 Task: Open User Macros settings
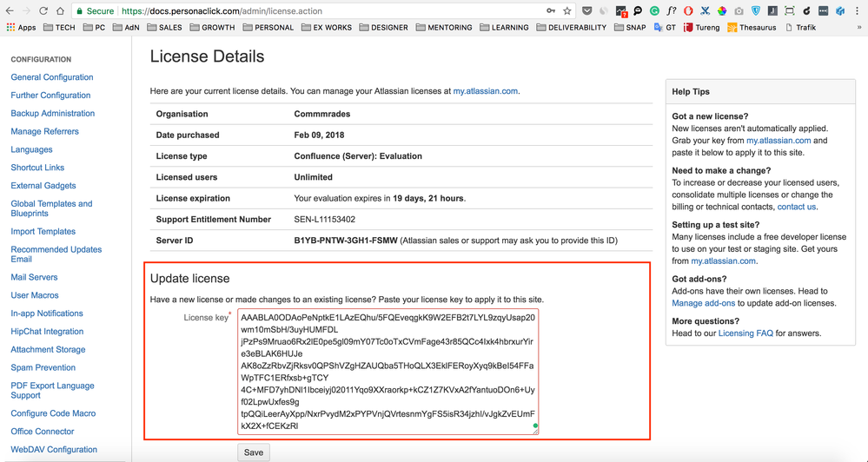point(35,295)
